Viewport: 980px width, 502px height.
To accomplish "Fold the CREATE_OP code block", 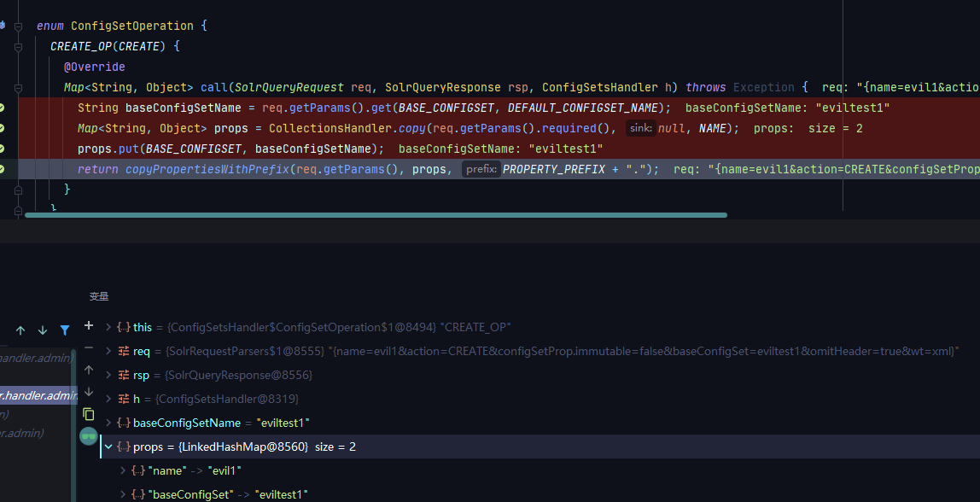I will tap(18, 46).
